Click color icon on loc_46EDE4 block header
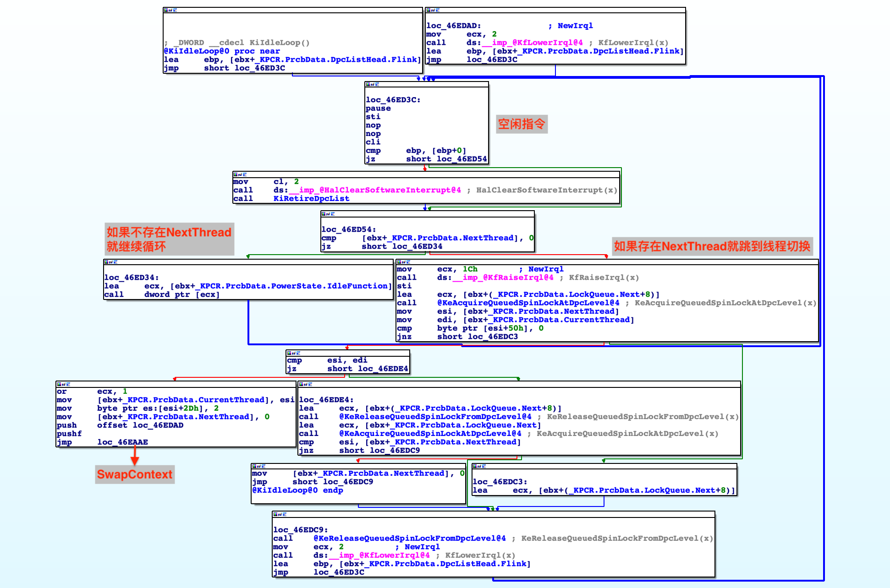890x588 pixels. click(301, 384)
